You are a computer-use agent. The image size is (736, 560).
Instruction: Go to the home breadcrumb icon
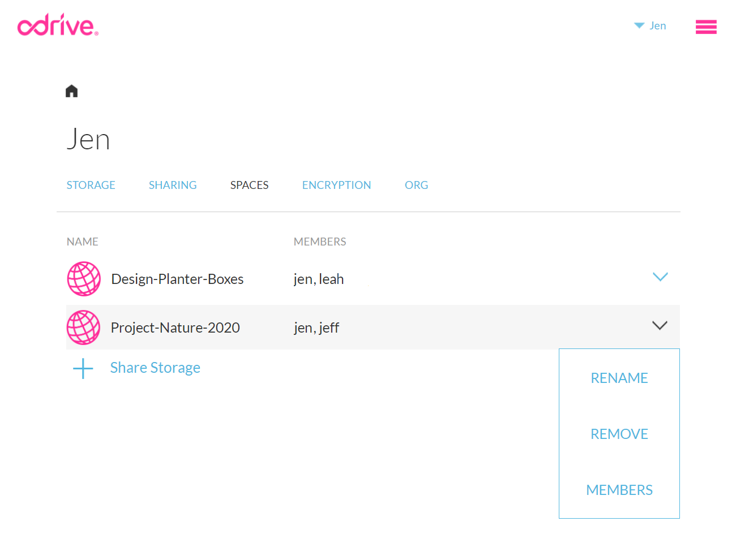71,91
